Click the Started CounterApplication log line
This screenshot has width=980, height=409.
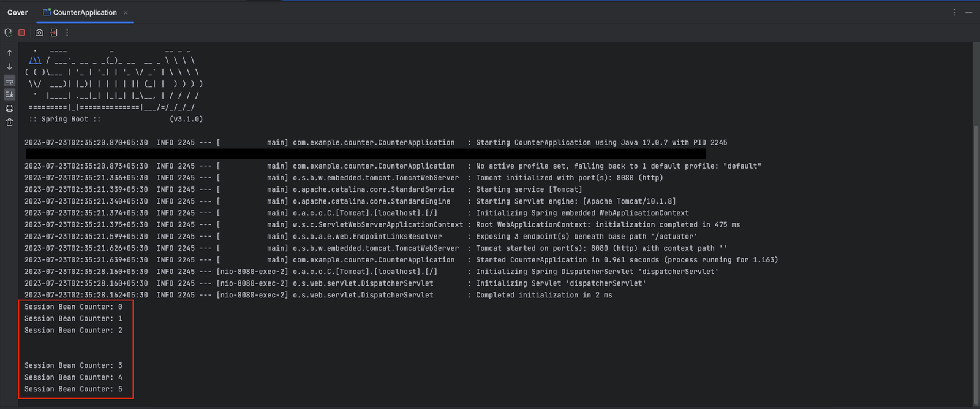[x=401, y=260]
